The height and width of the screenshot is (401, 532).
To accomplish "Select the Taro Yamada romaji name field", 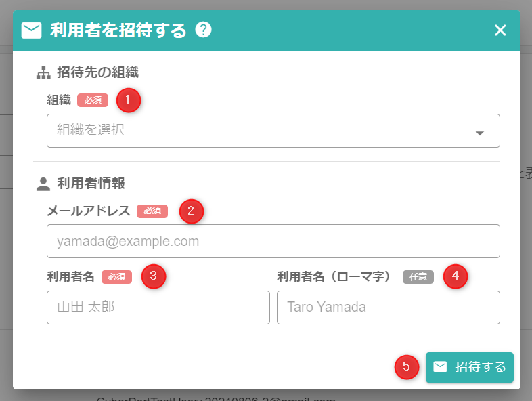I will pos(388,308).
